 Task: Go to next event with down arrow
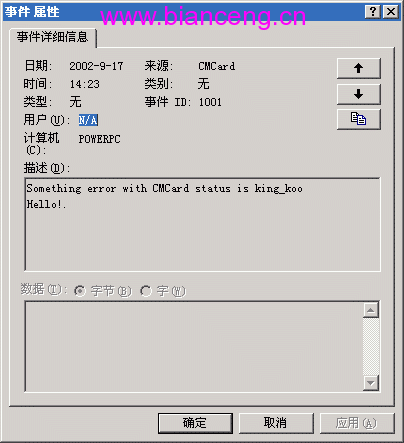tap(359, 94)
